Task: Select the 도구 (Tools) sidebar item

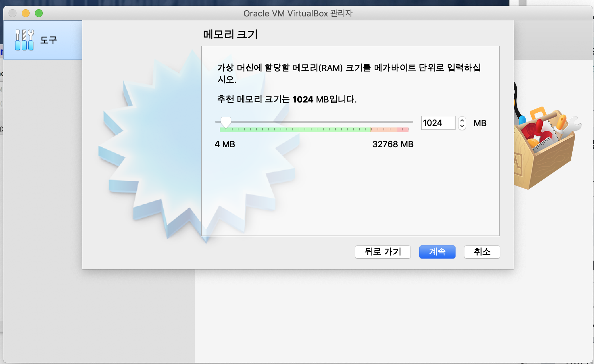Action: pos(43,40)
